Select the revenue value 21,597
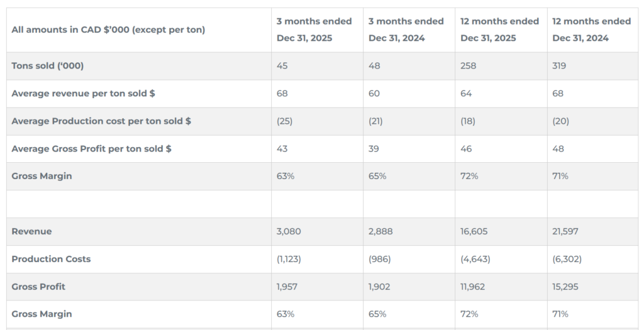Image resolution: width=644 pixels, height=330 pixels. 566,231
